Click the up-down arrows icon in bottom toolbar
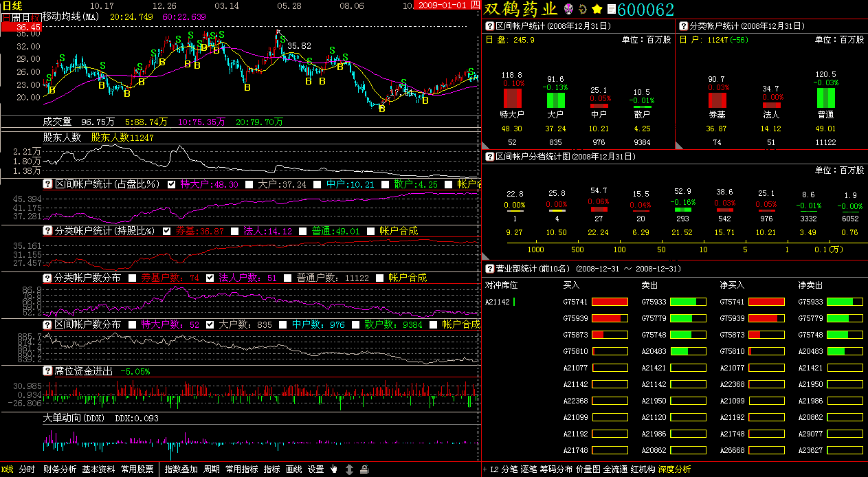This screenshot has width=868, height=477. (349, 469)
